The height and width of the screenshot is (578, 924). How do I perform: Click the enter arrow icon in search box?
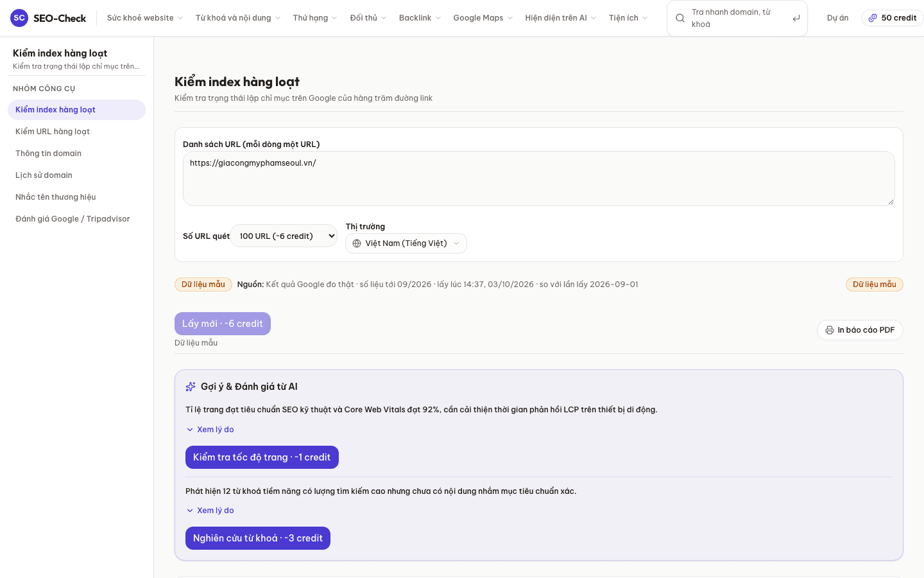click(796, 18)
